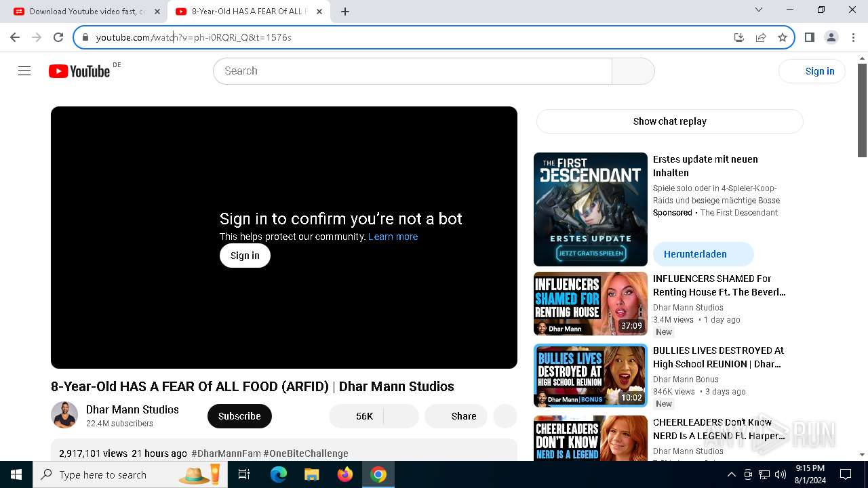Image resolution: width=868 pixels, height=488 pixels.
Task: Share this page icon in address bar
Action: (x=761, y=37)
